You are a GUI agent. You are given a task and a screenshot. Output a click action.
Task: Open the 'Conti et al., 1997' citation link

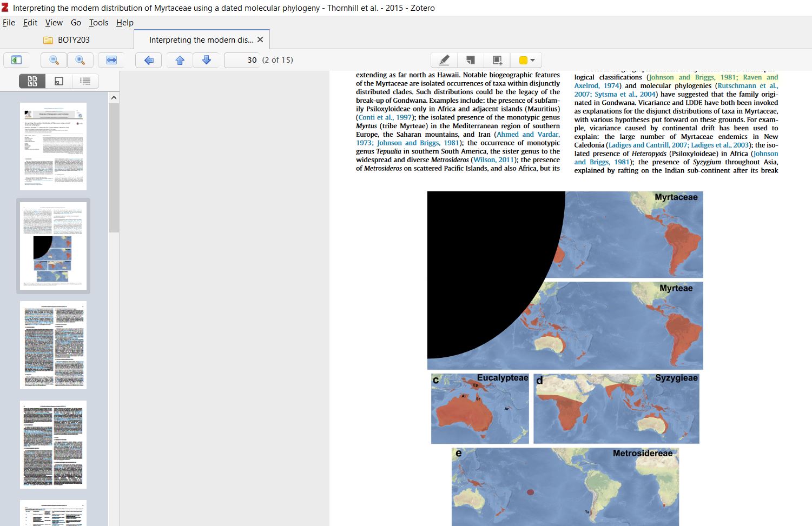(x=385, y=117)
